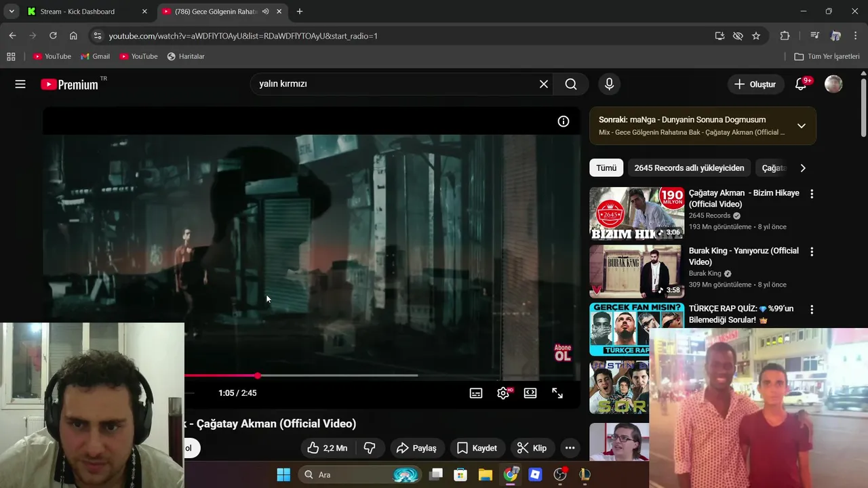868x488 pixels.
Task: Create a clip with the Klip button
Action: [x=532, y=448]
